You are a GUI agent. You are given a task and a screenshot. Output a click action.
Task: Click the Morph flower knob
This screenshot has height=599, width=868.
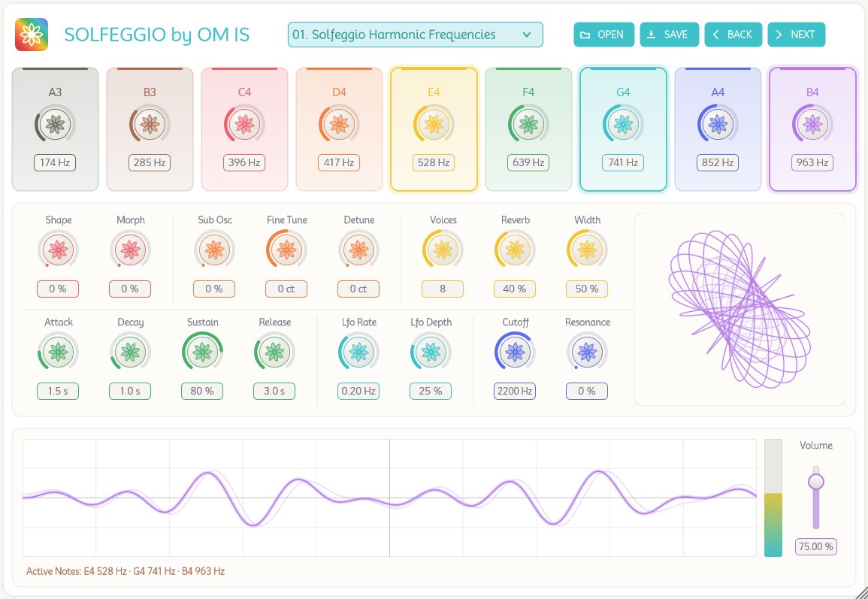130,250
